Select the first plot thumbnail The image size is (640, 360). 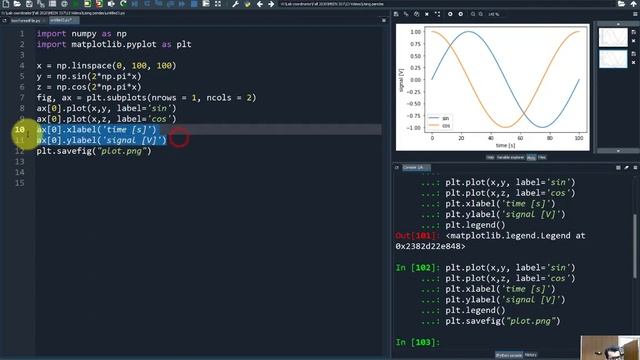coord(613,38)
